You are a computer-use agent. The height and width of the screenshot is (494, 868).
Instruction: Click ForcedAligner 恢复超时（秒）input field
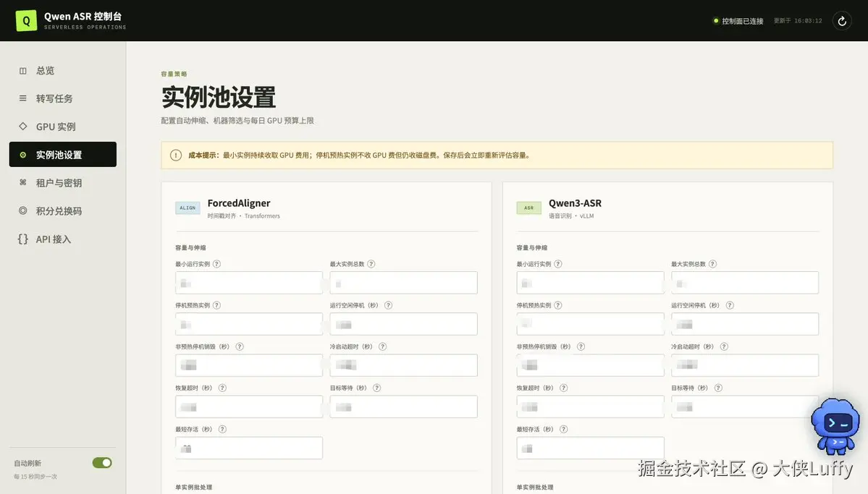(249, 406)
